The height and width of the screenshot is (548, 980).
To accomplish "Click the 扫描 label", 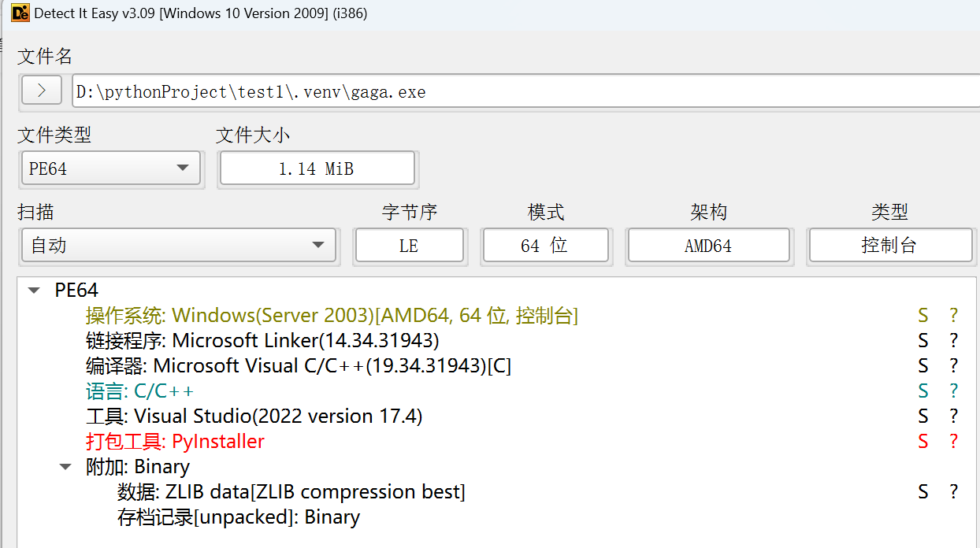I will 35,212.
